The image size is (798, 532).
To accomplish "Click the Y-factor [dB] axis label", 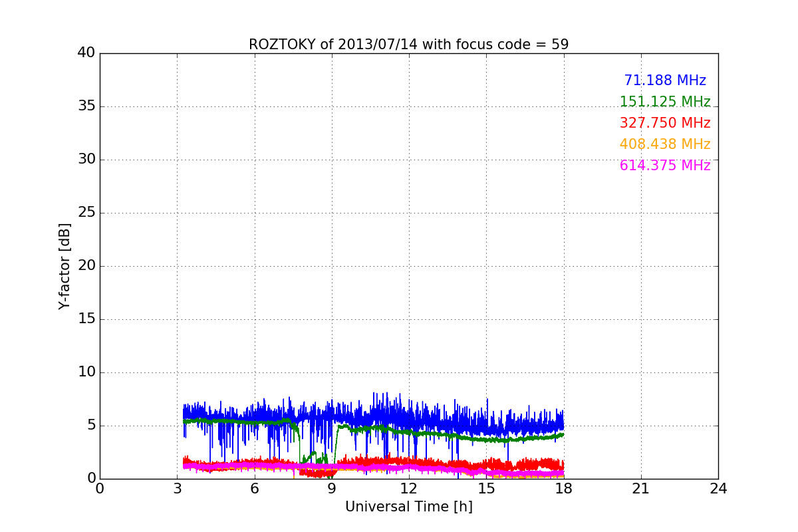I will click(x=65, y=266).
